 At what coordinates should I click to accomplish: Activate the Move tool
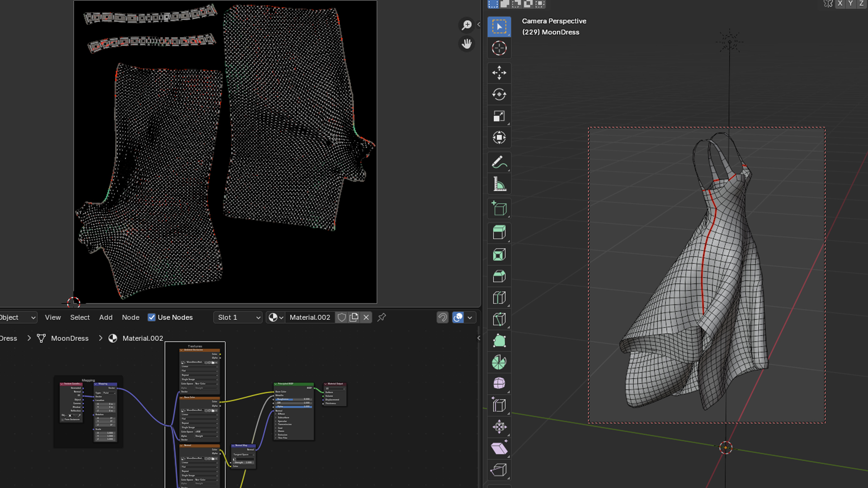499,72
